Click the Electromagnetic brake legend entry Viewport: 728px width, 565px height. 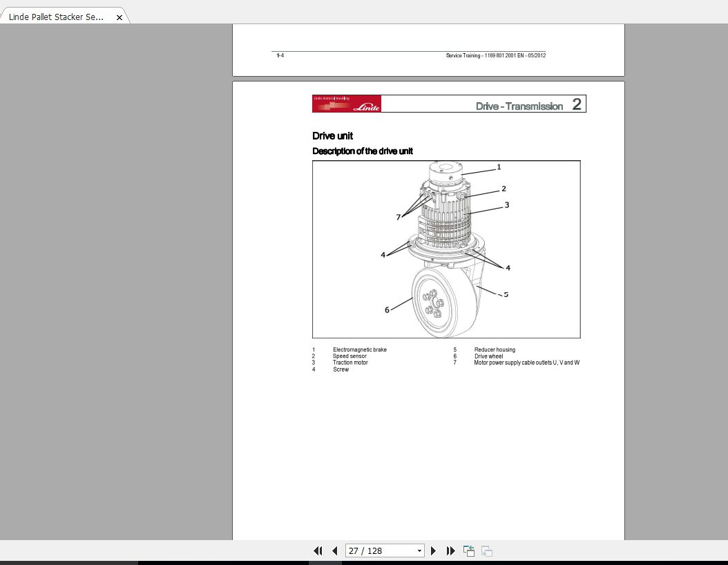[x=359, y=349]
